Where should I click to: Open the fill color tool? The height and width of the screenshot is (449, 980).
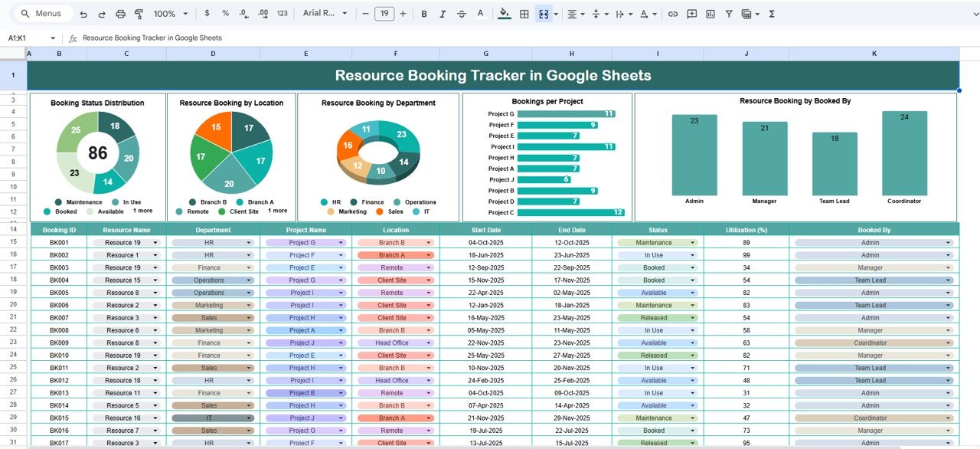[502, 14]
